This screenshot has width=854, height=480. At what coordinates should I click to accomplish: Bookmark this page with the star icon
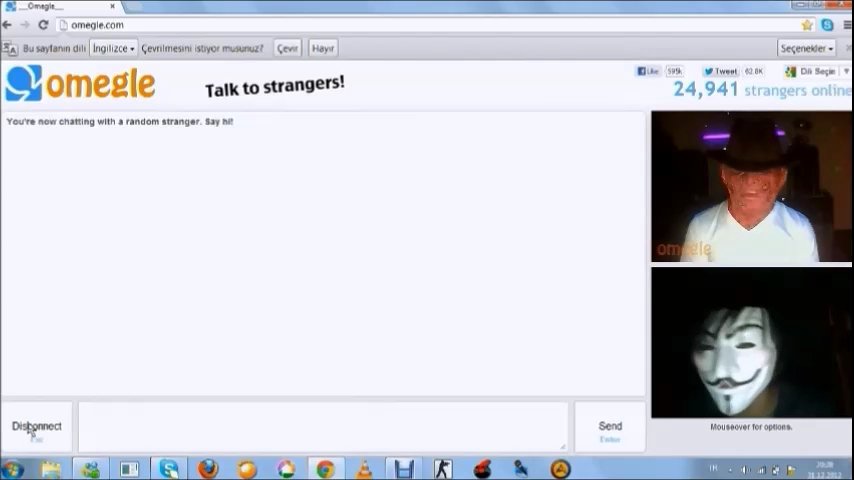coord(807,25)
